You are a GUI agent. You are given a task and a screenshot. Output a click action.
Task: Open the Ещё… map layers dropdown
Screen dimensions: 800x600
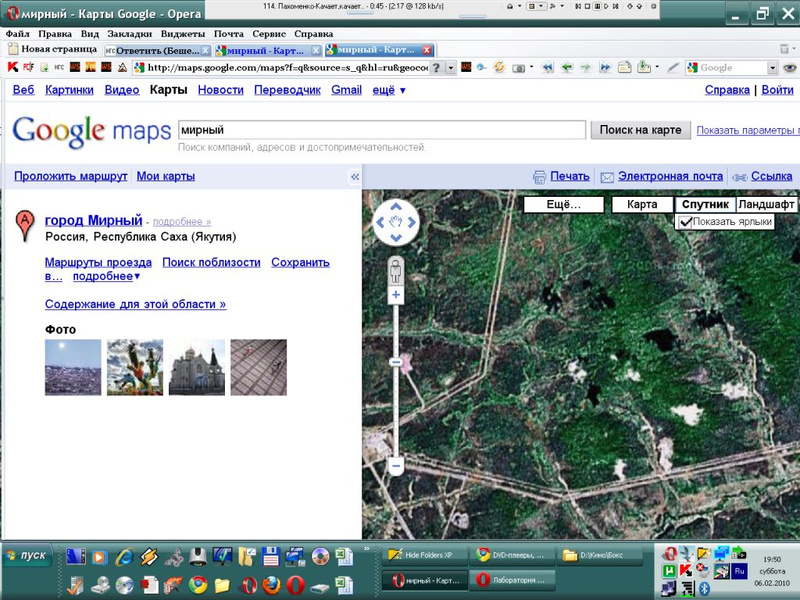pos(565,204)
